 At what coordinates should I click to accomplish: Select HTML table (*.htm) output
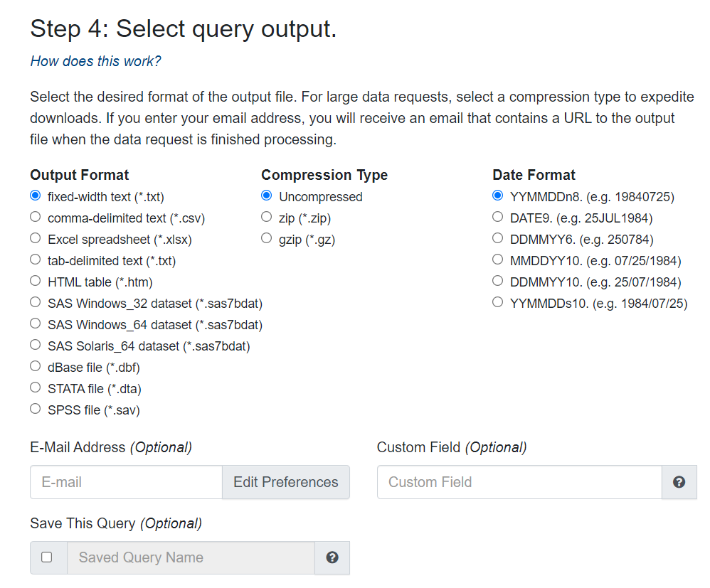[x=36, y=281]
